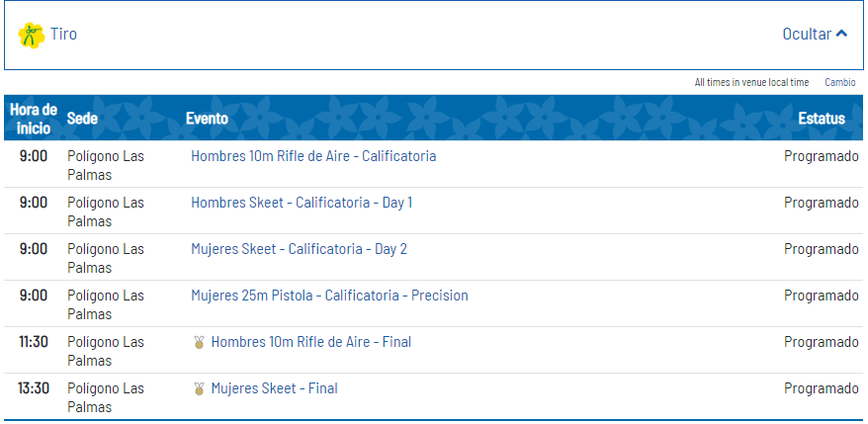Viewport: 868px width, 424px height.
Task: Click the medal icon beside Hombres 10m Rifle Final
Action: tap(200, 342)
